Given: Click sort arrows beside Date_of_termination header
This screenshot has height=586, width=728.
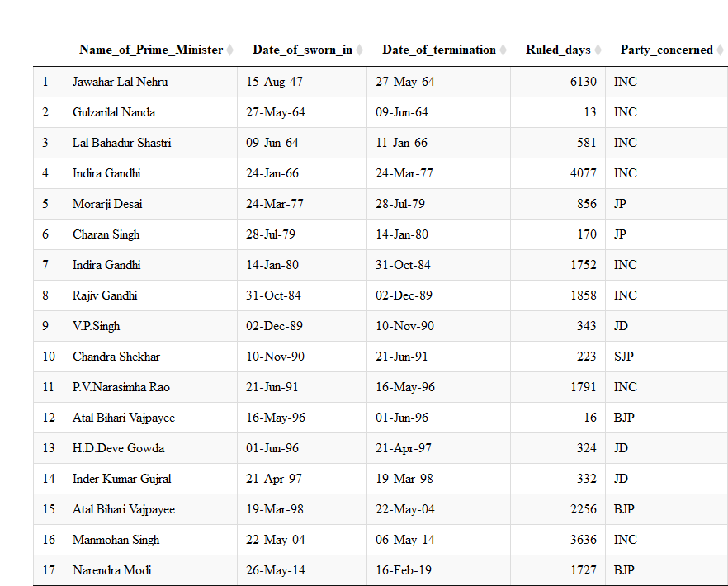Looking at the screenshot, I should pos(503,50).
